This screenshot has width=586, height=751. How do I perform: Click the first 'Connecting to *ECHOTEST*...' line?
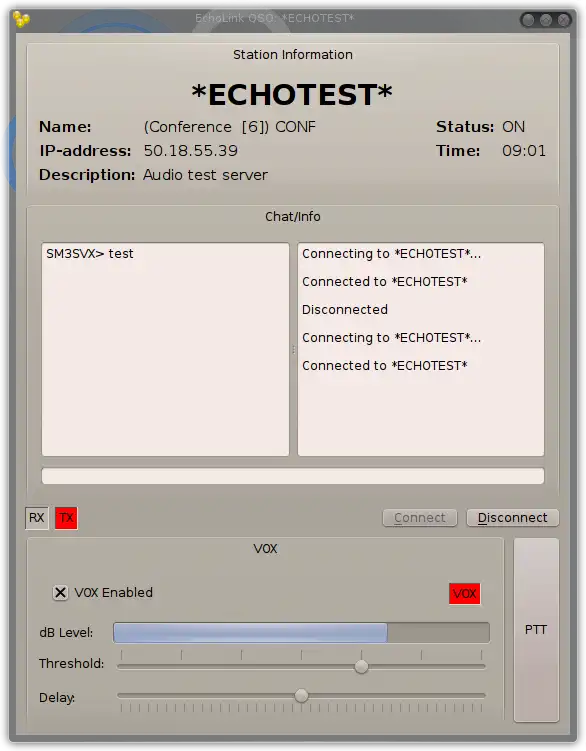click(391, 254)
